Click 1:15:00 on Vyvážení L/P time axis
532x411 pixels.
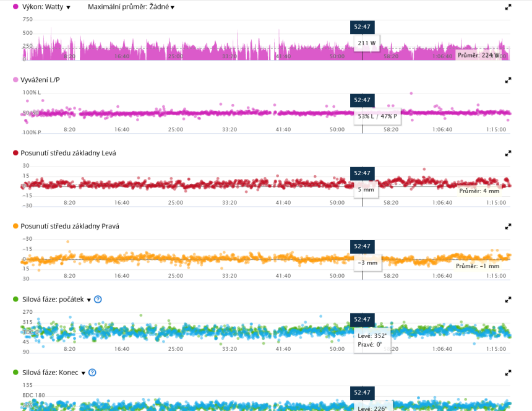click(496, 129)
